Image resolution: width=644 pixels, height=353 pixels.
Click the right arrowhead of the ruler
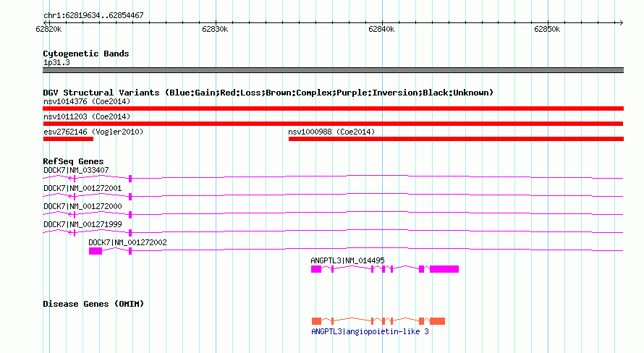(x=621, y=22)
